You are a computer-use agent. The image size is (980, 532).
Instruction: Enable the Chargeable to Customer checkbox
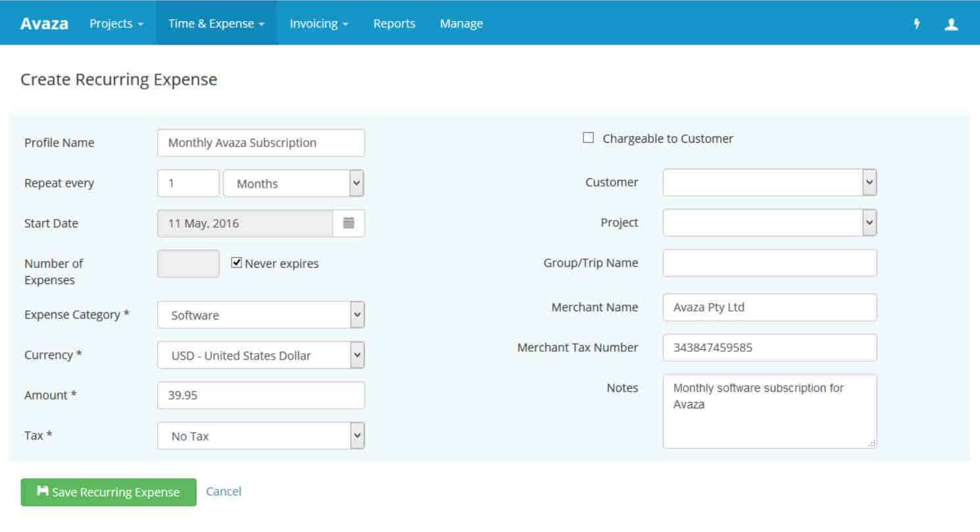tap(589, 138)
